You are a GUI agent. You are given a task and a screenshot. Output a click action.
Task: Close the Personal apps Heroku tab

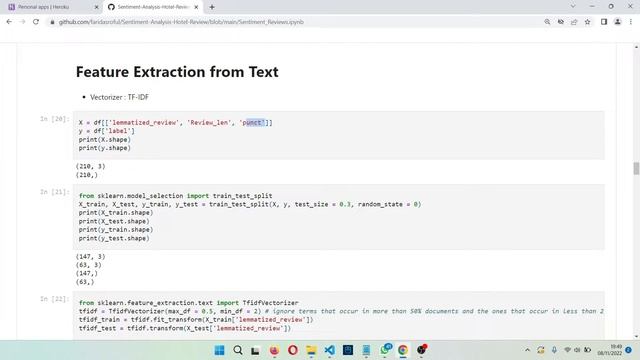point(96,7)
